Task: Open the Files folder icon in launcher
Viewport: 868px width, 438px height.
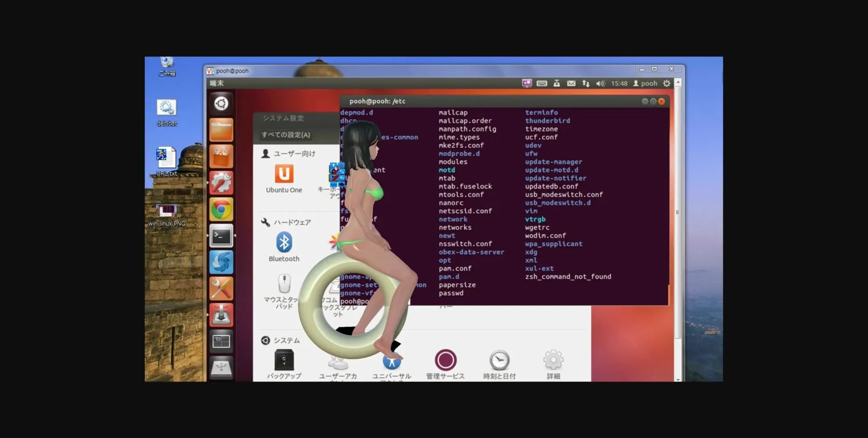Action: [x=221, y=130]
